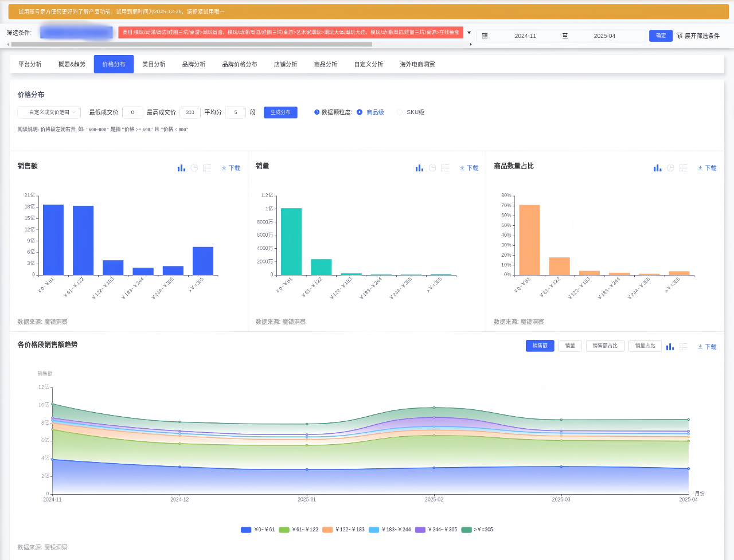Expand category filter dropdown arrow
Screen dimensions: 734x560
469,33
